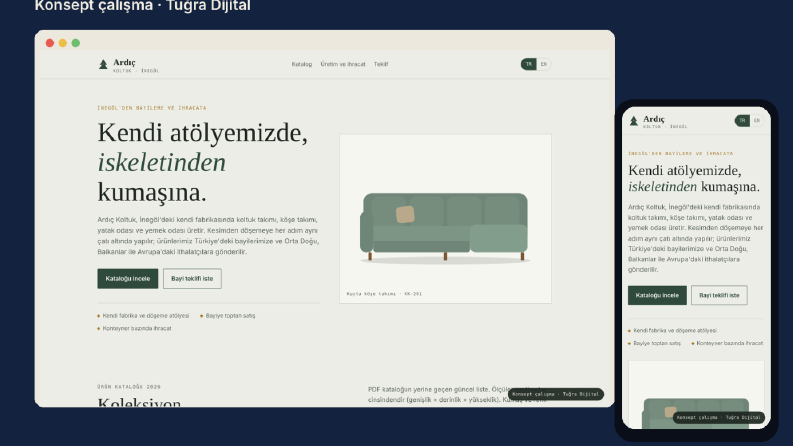Click the Ardıç tree logo in desktop mockup

[x=103, y=64]
